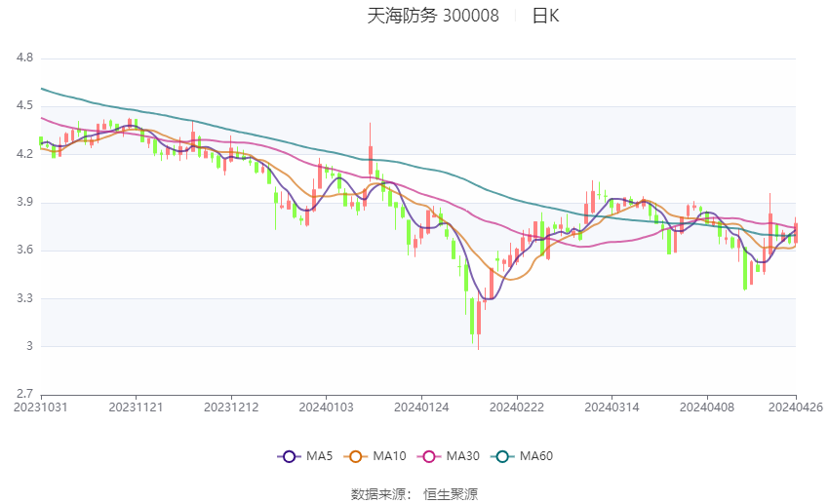Click the 20231031 date axis label
This screenshot has height=504, width=829.
pos(41,407)
